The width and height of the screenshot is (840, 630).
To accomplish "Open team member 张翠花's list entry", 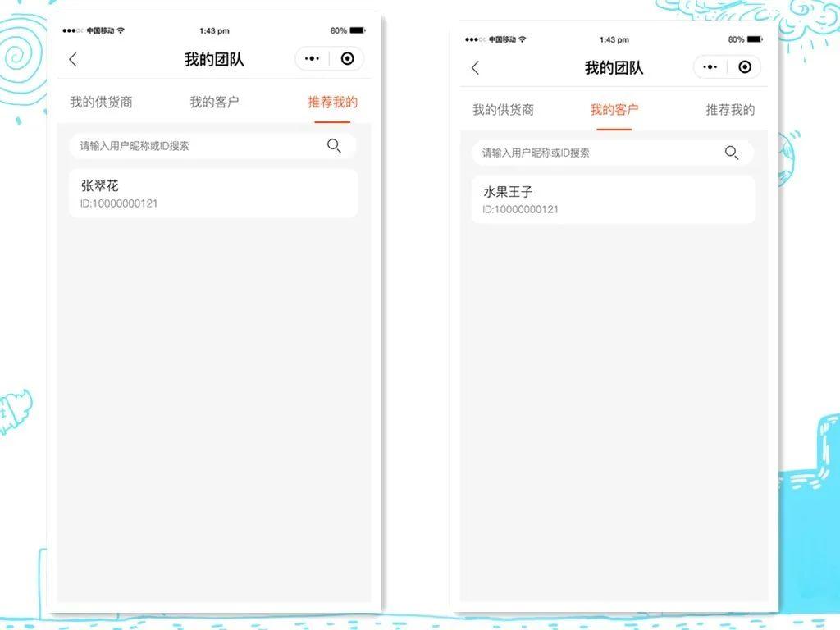I will (x=212, y=193).
